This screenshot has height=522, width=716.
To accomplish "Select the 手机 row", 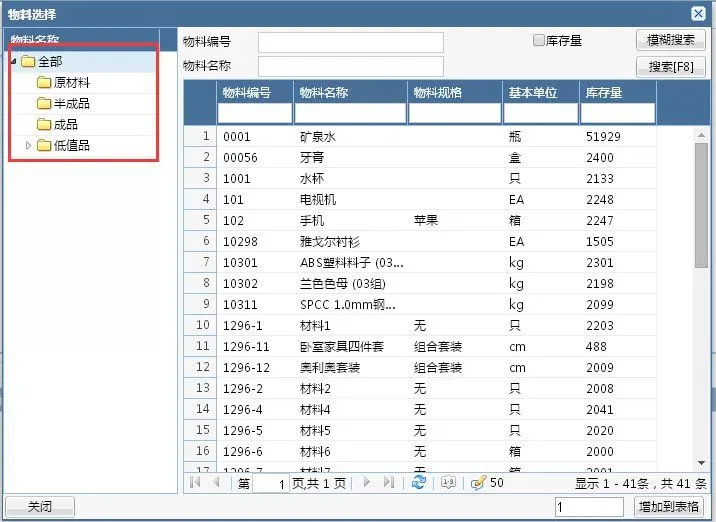I will point(420,220).
